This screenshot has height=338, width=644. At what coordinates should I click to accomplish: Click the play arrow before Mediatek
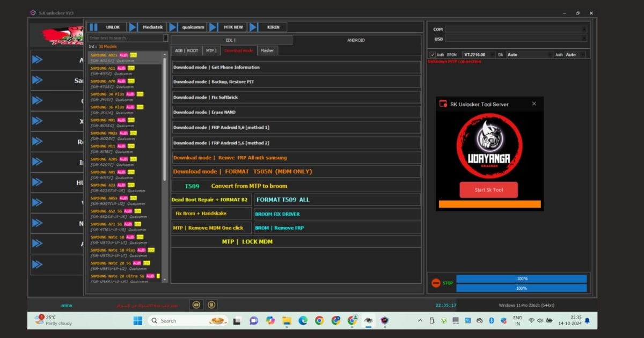point(133,27)
